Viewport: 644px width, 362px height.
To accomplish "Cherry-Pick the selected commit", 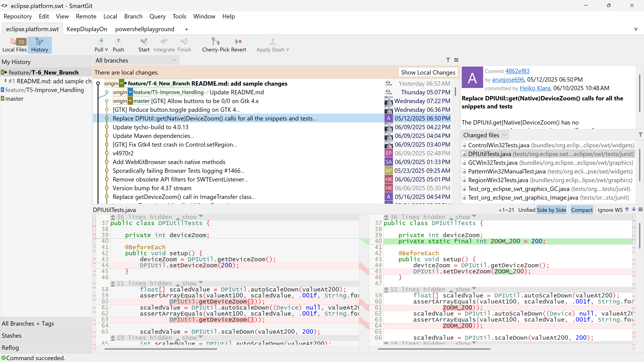I will tap(216, 45).
